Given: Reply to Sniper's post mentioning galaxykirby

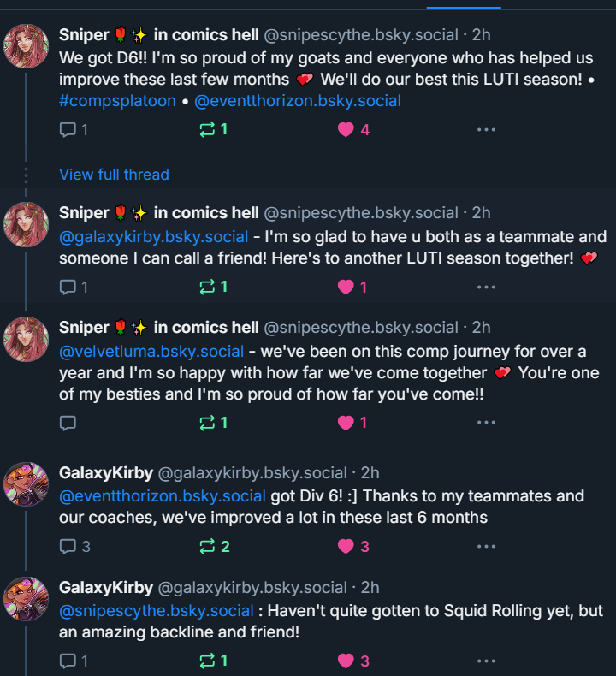Looking at the screenshot, I should click(x=68, y=288).
